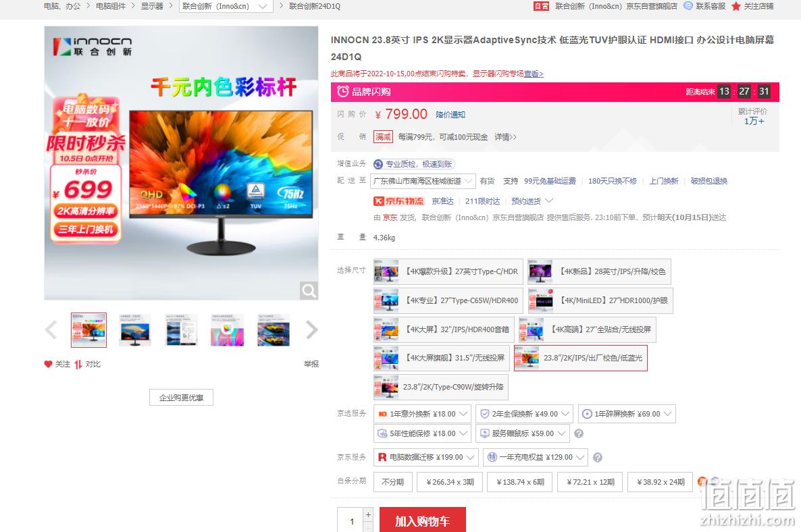Go to 显示器 breadcrumb category

point(152,6)
